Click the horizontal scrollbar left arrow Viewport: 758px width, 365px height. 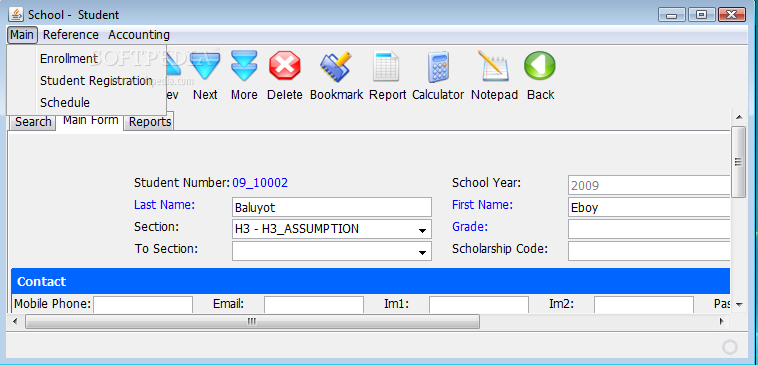[x=15, y=321]
